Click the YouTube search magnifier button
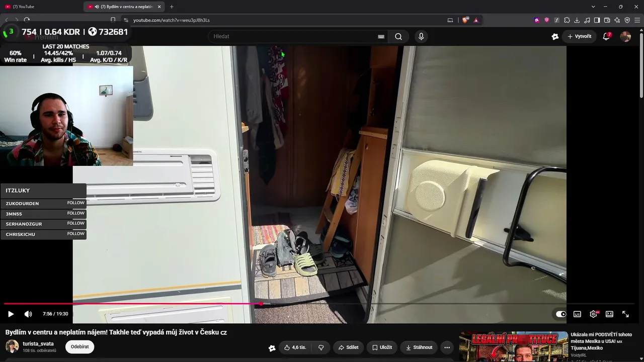The image size is (644, 362). (x=398, y=36)
